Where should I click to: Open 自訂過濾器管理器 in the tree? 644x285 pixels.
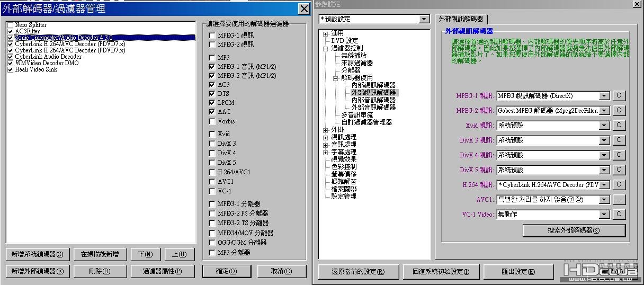tap(366, 122)
